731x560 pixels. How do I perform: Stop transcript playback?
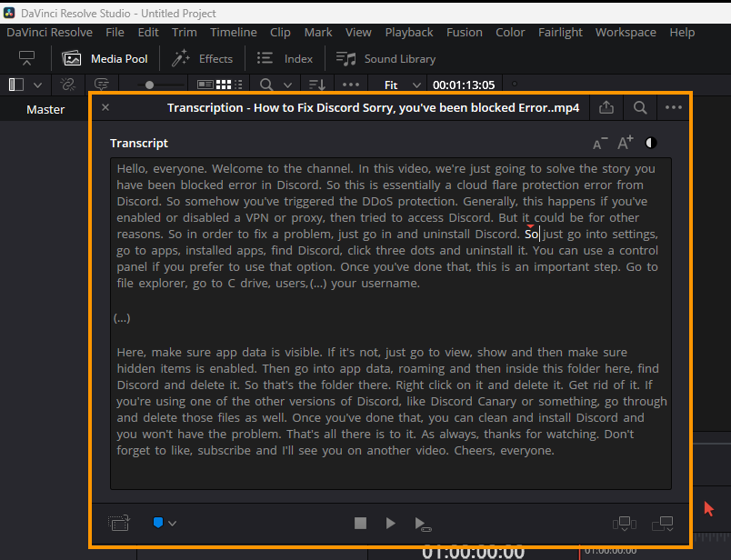pyautogui.click(x=360, y=523)
